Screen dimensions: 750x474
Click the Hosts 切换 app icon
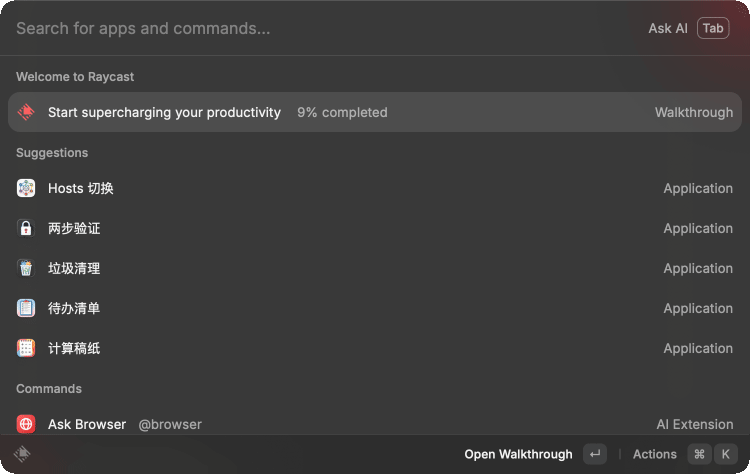(x=26, y=188)
